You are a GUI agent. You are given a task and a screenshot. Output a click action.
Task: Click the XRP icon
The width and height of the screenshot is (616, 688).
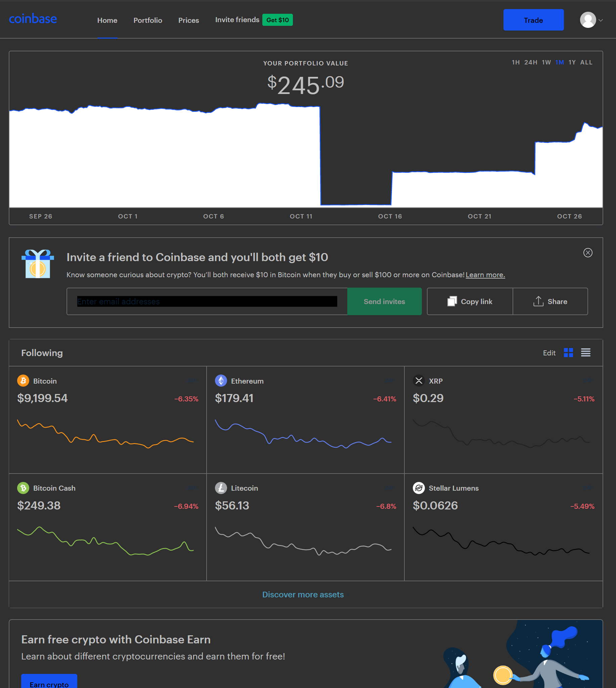coord(419,381)
